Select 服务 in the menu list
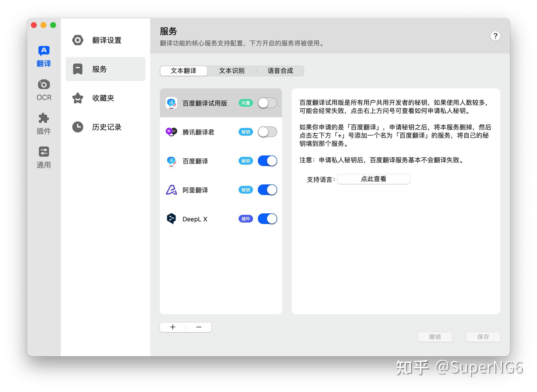This screenshot has height=392, width=537. pos(106,69)
